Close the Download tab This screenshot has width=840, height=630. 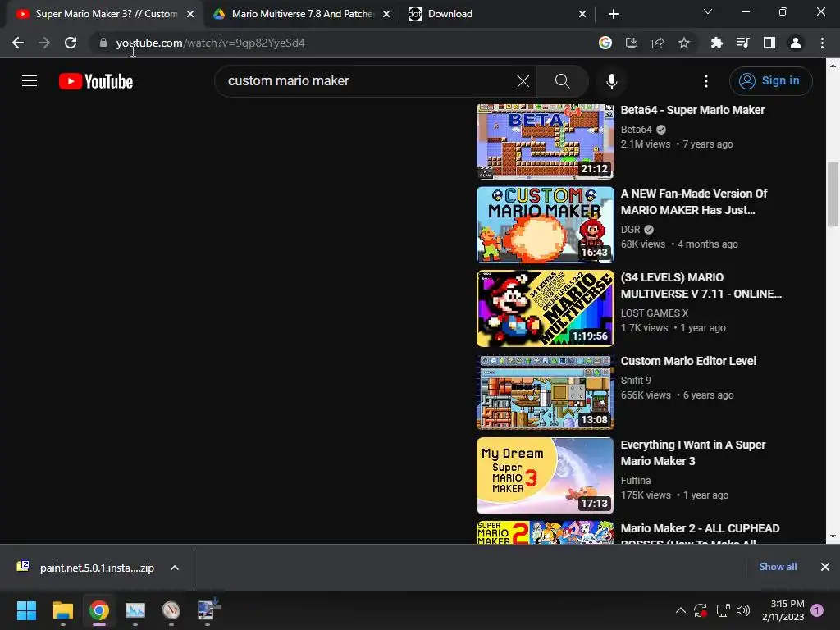click(582, 14)
